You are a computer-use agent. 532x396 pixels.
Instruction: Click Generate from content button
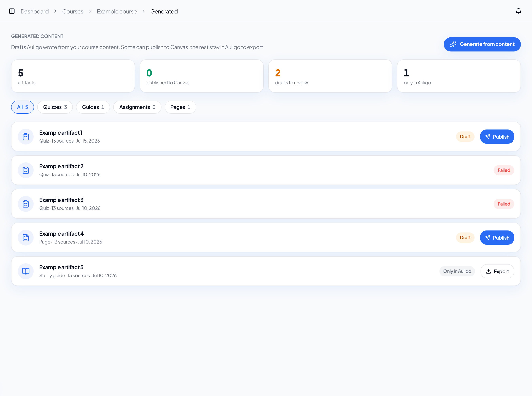point(482,44)
